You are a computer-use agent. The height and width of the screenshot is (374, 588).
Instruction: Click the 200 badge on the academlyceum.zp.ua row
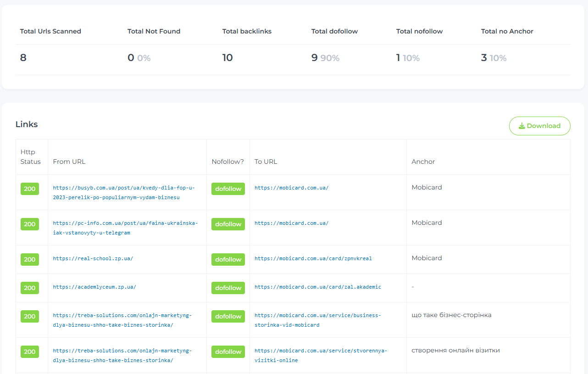coord(30,288)
